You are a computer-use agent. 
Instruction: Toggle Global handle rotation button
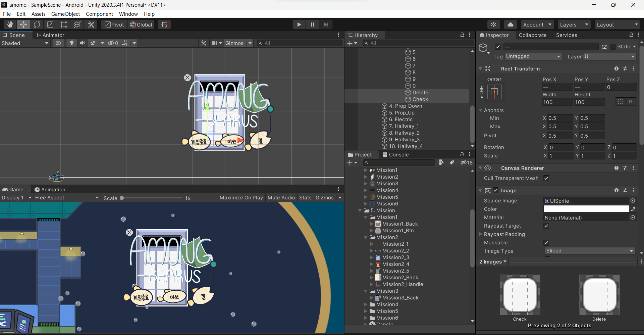pos(141,25)
